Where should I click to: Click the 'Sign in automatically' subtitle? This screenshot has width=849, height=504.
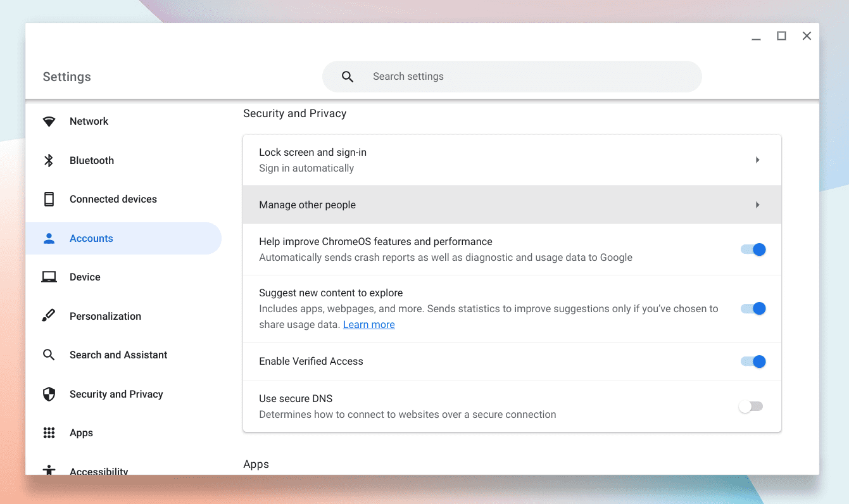click(306, 168)
